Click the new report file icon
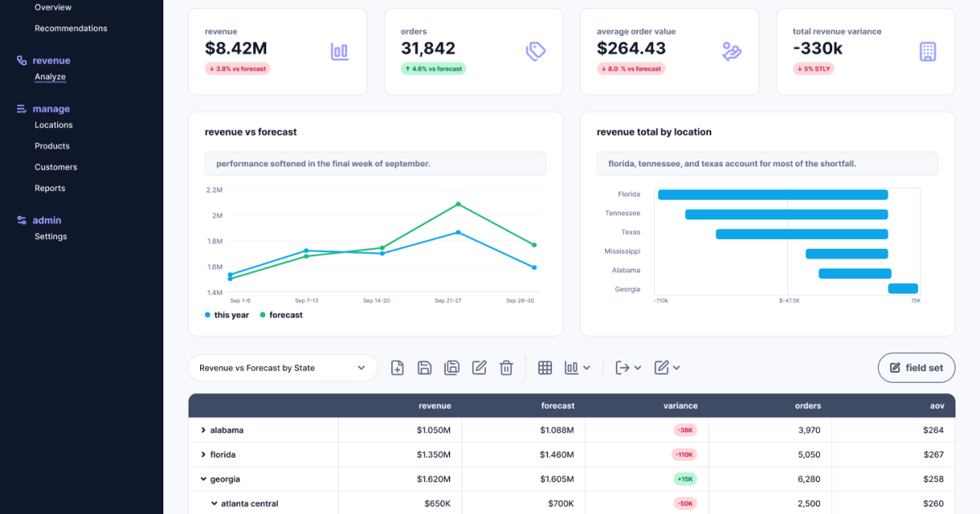This screenshot has width=980, height=514. pos(398,368)
